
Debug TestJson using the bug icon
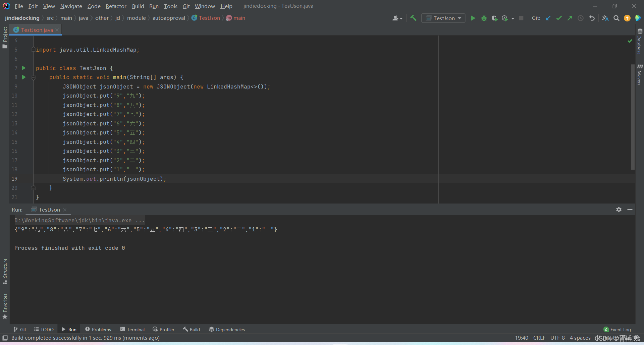[x=484, y=18]
